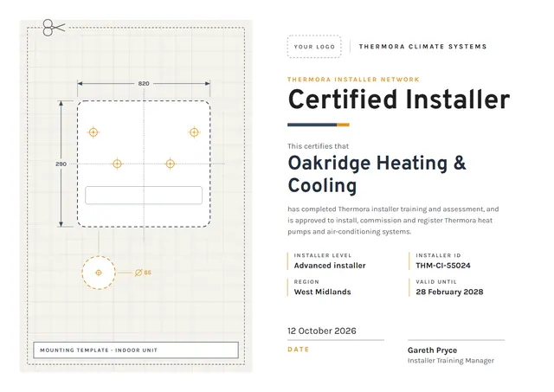
Task: Click the INSTALLER ID label
Action: (x=438, y=255)
